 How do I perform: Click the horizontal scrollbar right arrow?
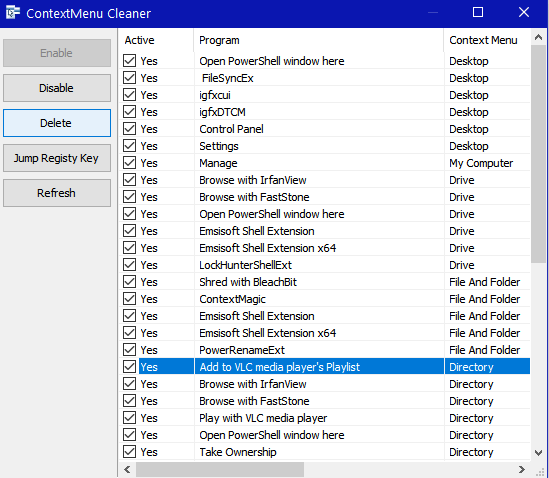click(522, 469)
